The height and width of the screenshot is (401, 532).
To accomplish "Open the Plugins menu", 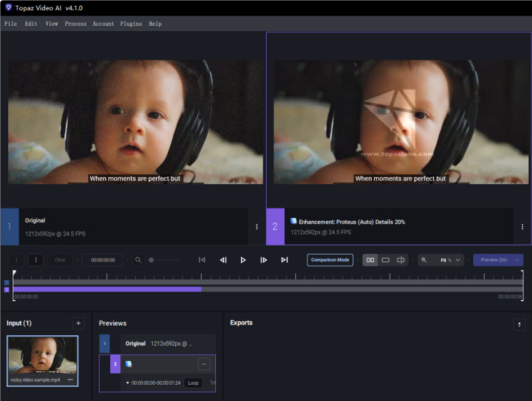I will [x=131, y=23].
